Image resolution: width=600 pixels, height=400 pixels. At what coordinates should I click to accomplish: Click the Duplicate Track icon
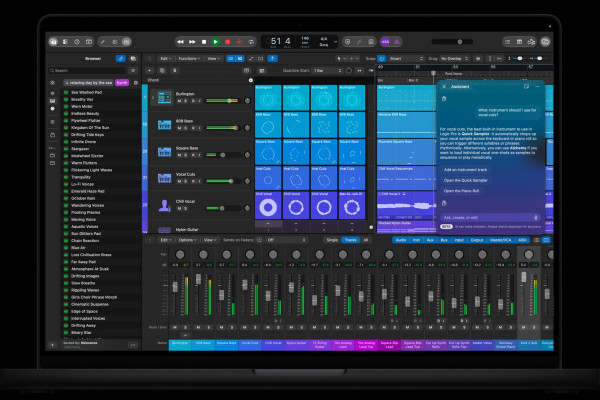click(x=162, y=70)
